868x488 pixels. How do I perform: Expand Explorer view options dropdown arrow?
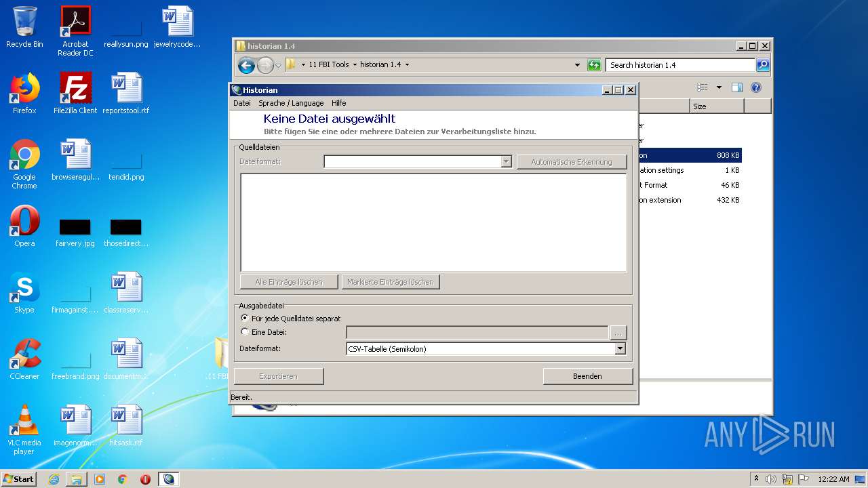click(719, 87)
